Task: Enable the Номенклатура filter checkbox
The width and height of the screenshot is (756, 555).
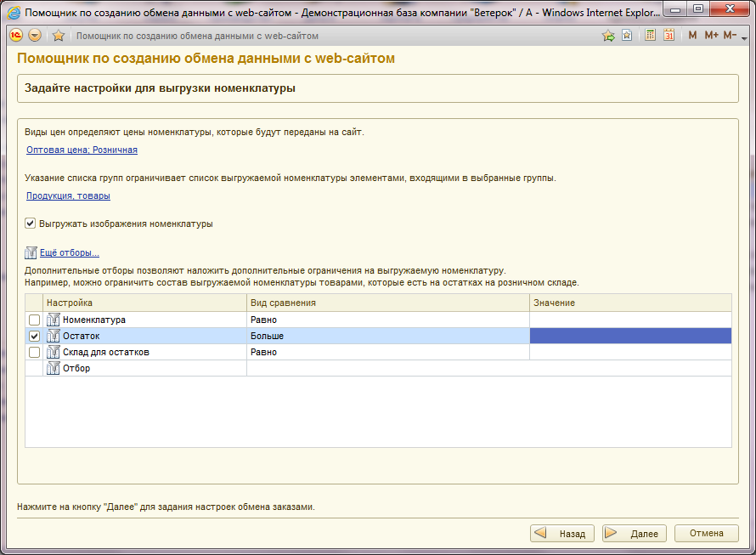Action: [x=34, y=320]
